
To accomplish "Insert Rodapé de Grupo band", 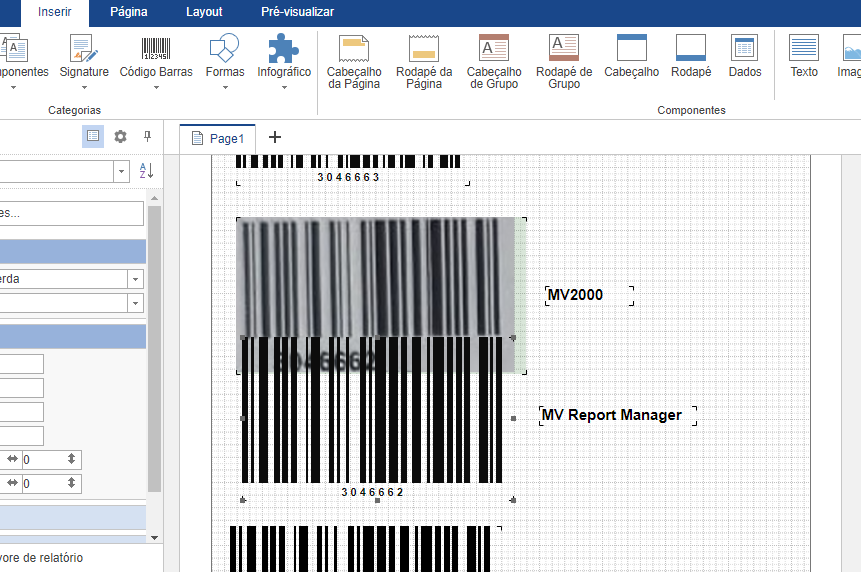I will pyautogui.click(x=564, y=61).
